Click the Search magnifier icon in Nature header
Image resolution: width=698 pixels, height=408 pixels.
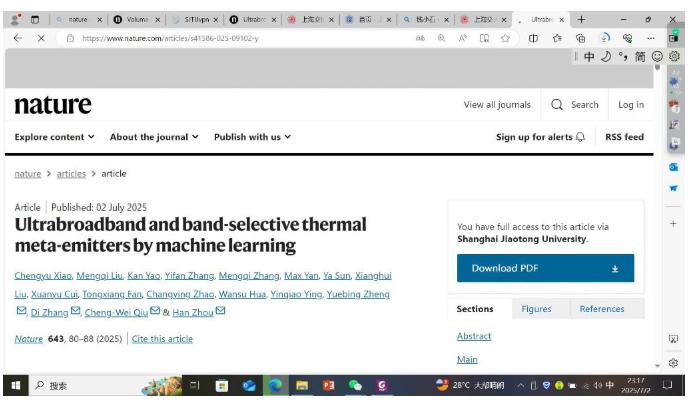(x=557, y=105)
